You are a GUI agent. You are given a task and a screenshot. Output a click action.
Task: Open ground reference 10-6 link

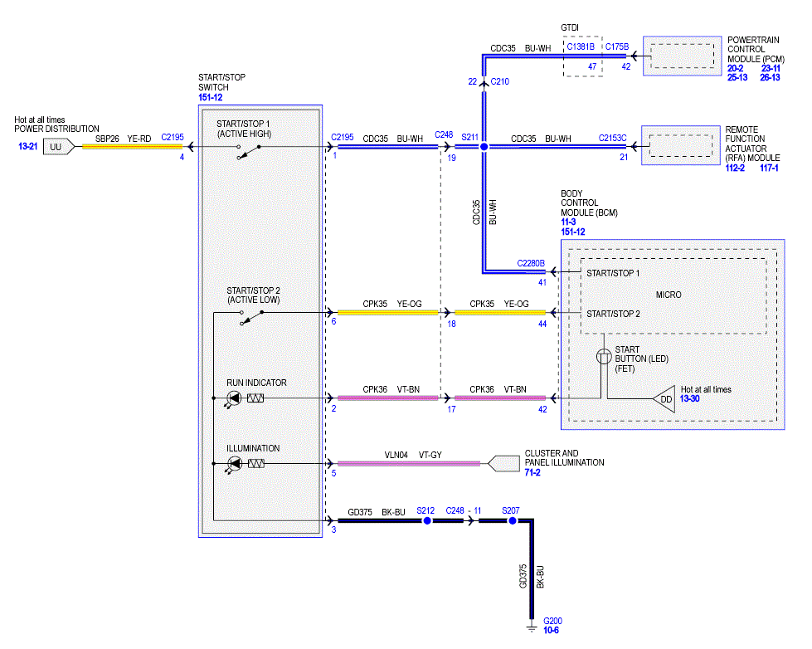551,631
